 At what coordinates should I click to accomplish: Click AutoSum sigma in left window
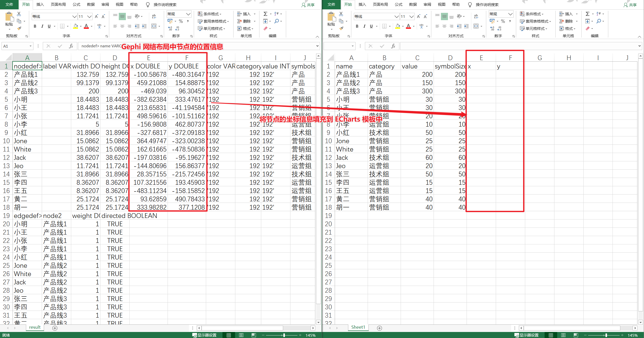point(265,14)
